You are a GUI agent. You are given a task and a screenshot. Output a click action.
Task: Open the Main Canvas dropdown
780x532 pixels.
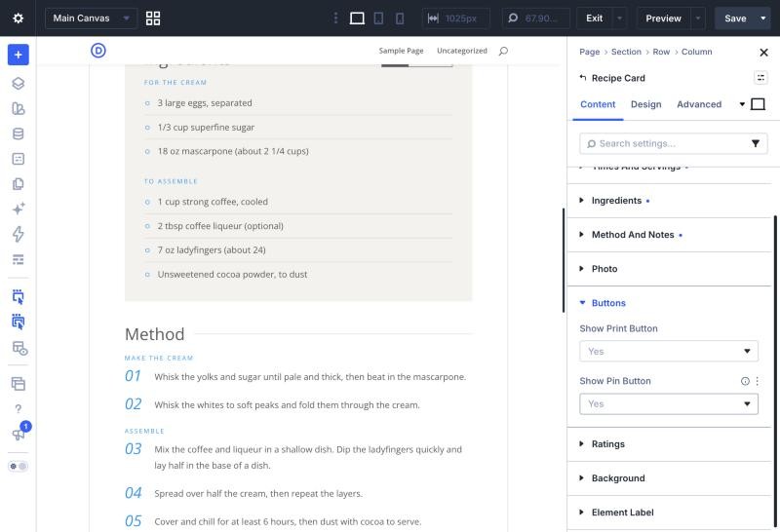[91, 19]
